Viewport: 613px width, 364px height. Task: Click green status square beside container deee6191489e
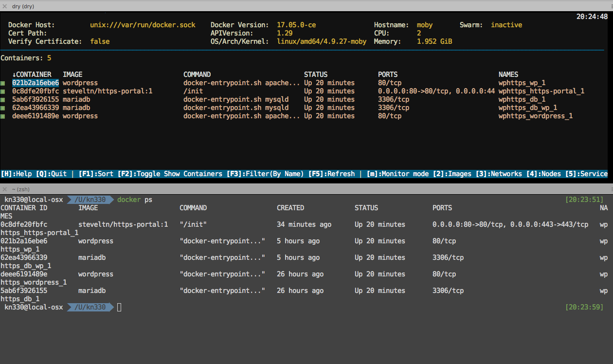2,116
